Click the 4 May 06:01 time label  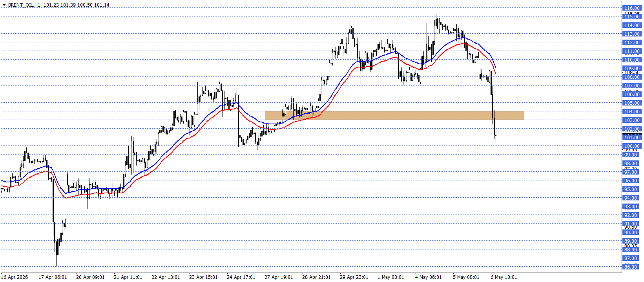pos(428,277)
